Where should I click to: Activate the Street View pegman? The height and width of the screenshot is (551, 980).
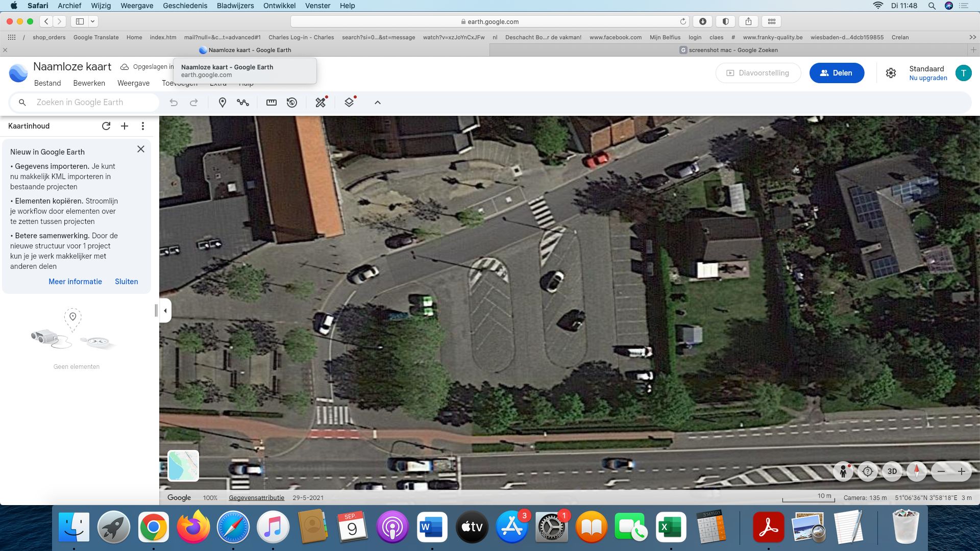(x=843, y=471)
